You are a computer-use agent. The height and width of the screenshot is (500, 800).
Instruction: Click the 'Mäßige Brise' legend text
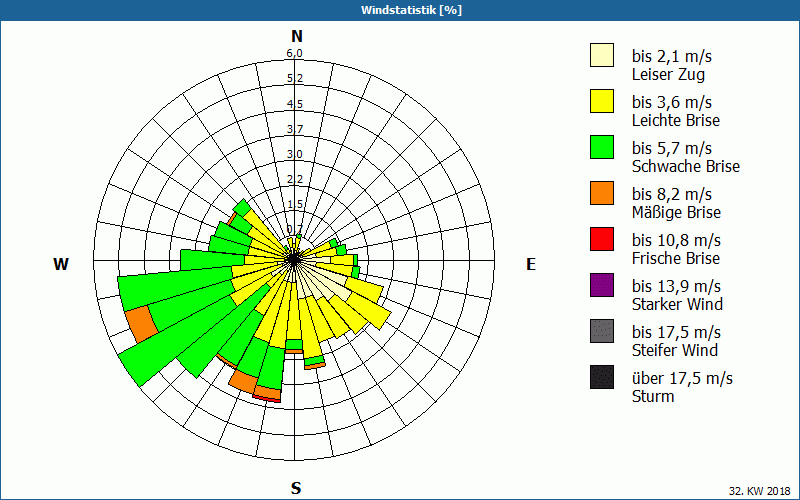pos(676,212)
